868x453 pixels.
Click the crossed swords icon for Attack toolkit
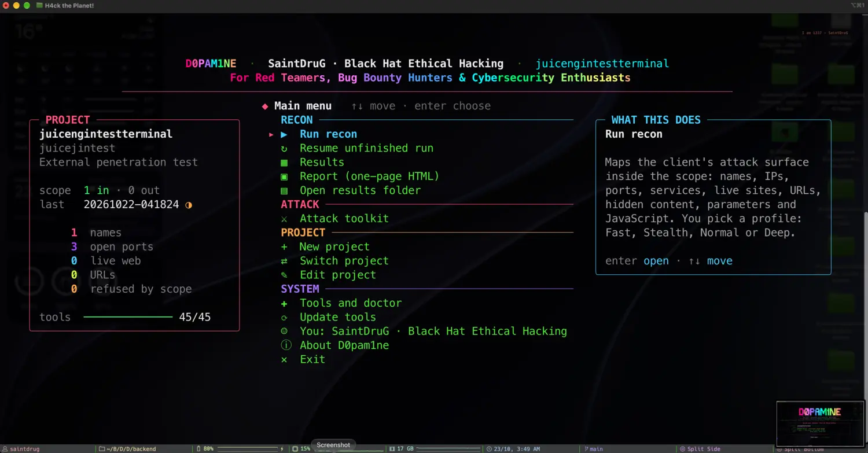pos(284,219)
